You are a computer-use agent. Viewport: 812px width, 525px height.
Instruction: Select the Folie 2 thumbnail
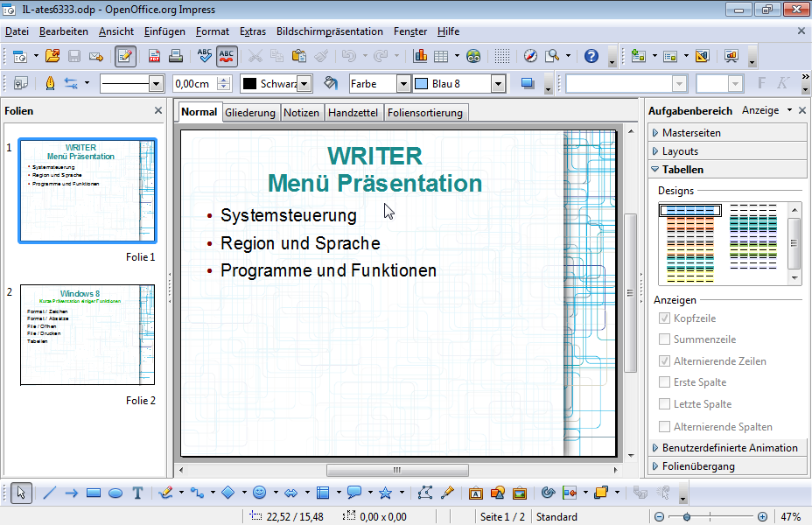[x=87, y=334]
